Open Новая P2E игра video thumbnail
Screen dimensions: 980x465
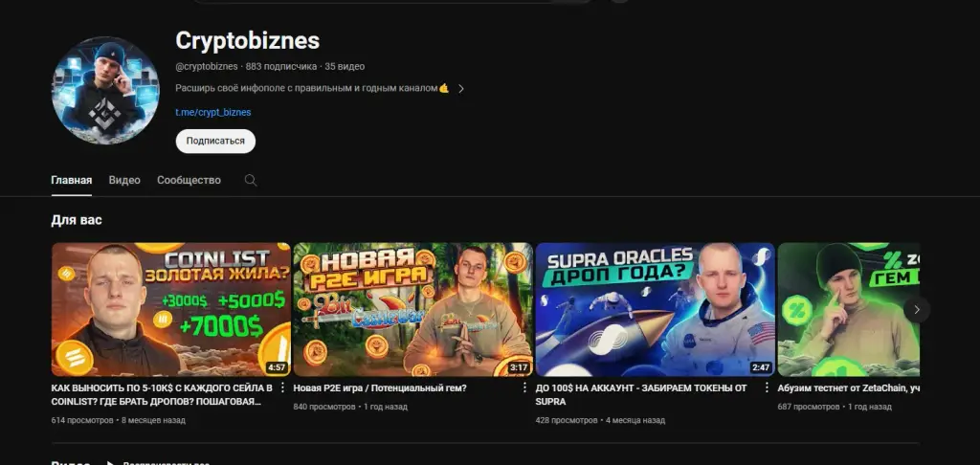(412, 309)
